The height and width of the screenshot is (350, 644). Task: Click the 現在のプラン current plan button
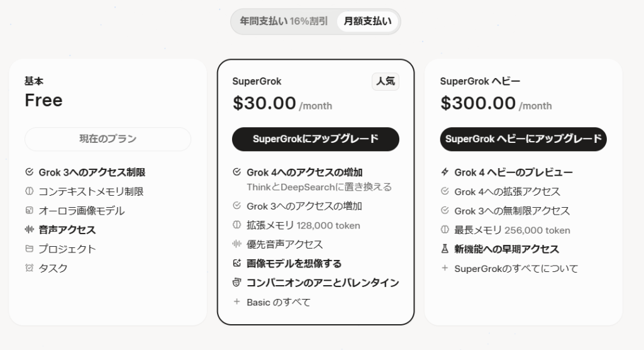[108, 139]
